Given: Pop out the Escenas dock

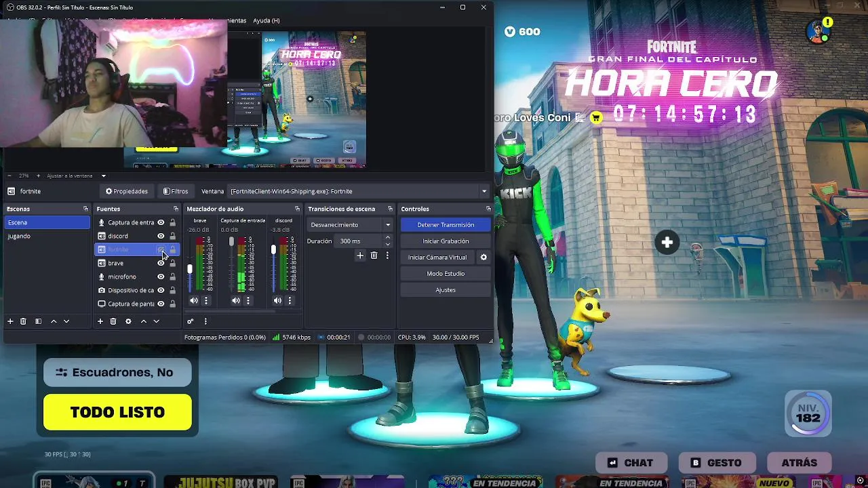Looking at the screenshot, I should [85, 209].
